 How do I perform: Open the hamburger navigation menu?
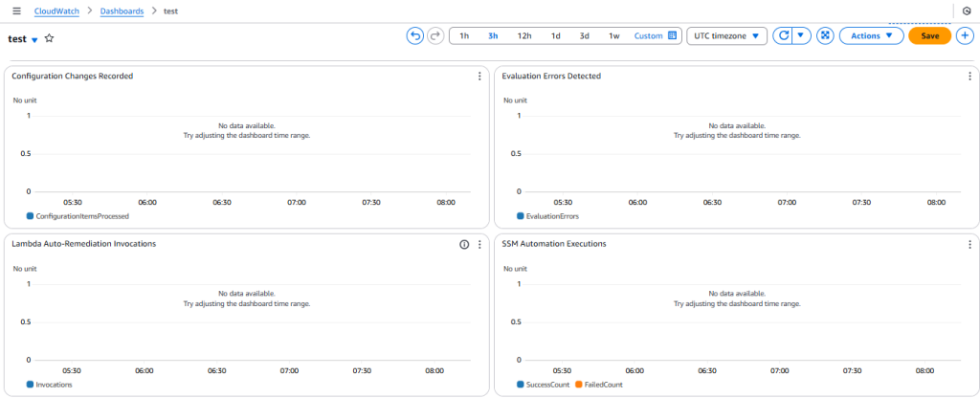pos(17,11)
